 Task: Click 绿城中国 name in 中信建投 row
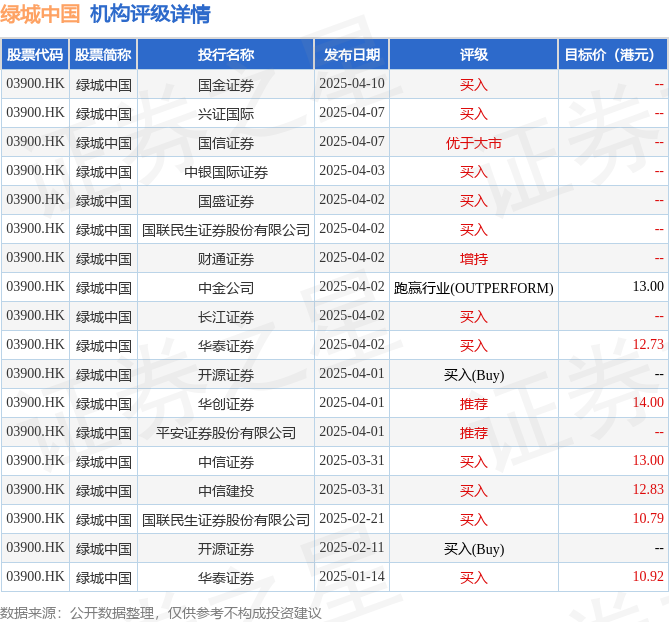[x=104, y=491]
